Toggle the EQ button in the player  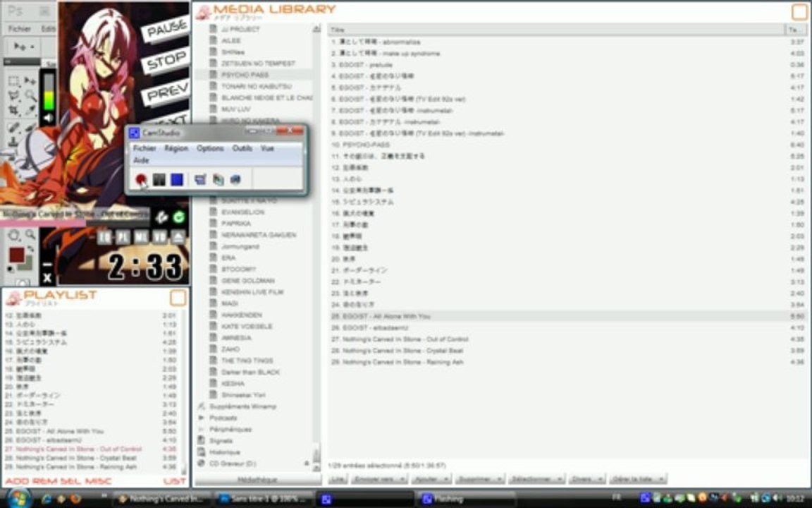(104, 237)
